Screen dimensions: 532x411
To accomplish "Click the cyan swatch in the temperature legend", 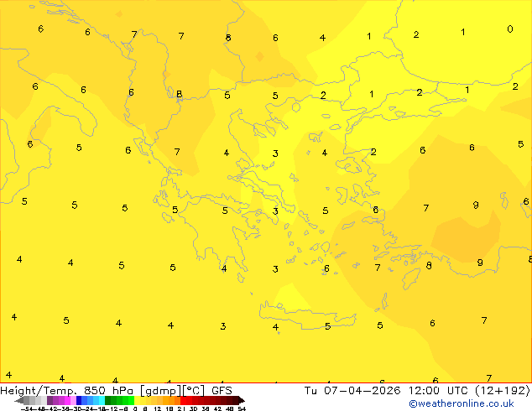I will [102, 400].
